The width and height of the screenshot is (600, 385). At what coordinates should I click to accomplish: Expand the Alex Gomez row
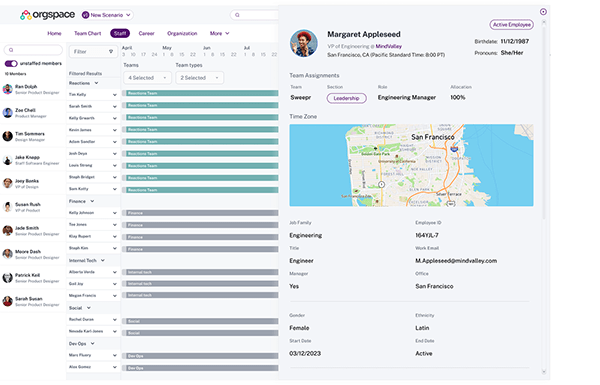pos(114,367)
